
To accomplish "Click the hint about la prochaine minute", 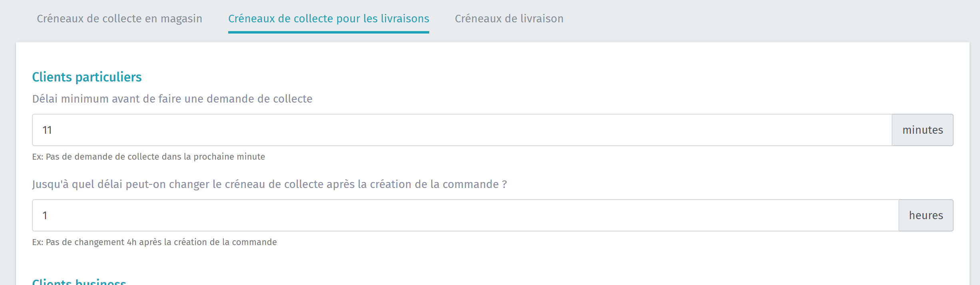I will [149, 157].
